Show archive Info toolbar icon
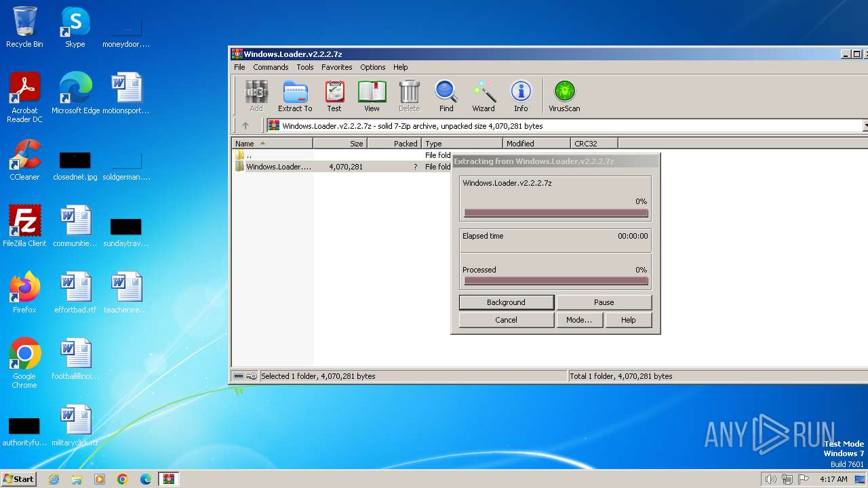868x488 pixels. coord(521,96)
